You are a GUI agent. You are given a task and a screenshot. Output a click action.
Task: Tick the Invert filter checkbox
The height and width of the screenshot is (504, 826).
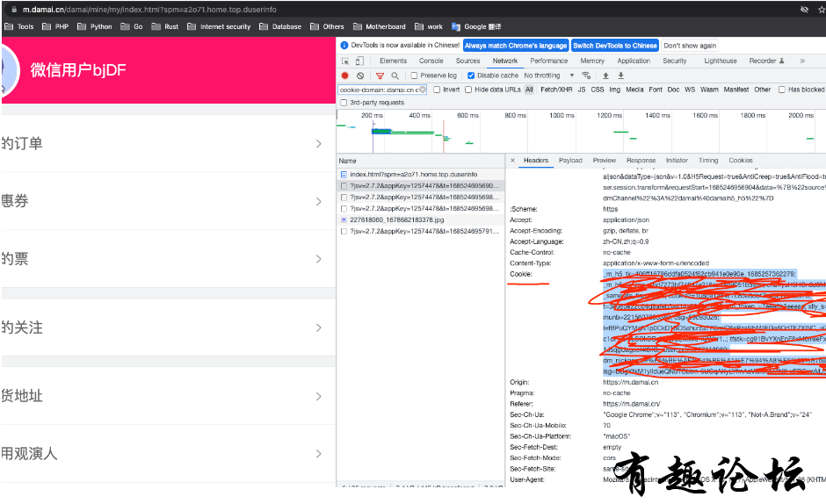coord(437,90)
